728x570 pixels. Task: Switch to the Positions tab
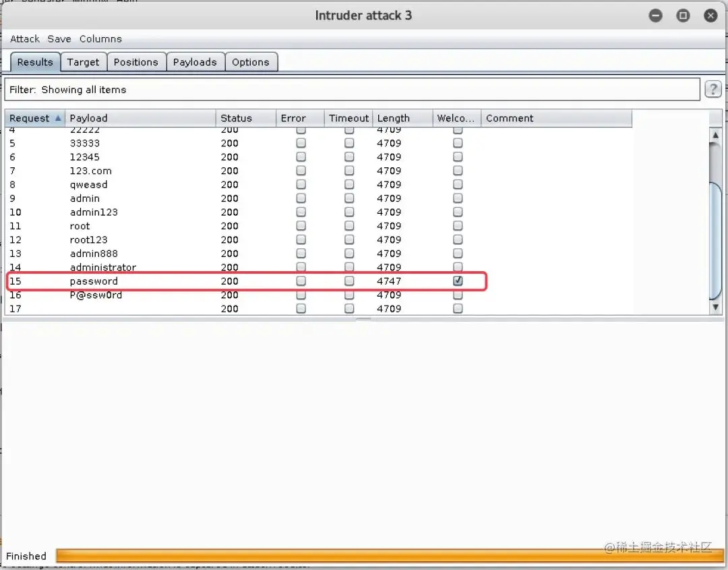(136, 62)
